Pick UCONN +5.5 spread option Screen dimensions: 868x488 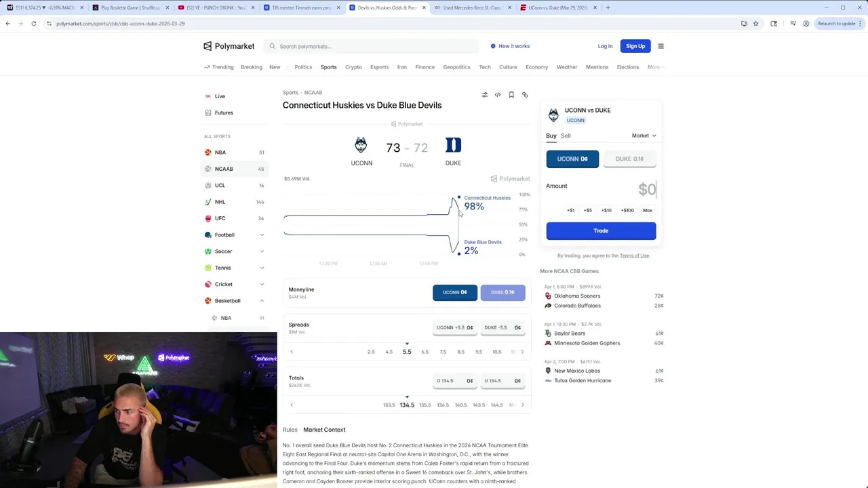(x=454, y=327)
